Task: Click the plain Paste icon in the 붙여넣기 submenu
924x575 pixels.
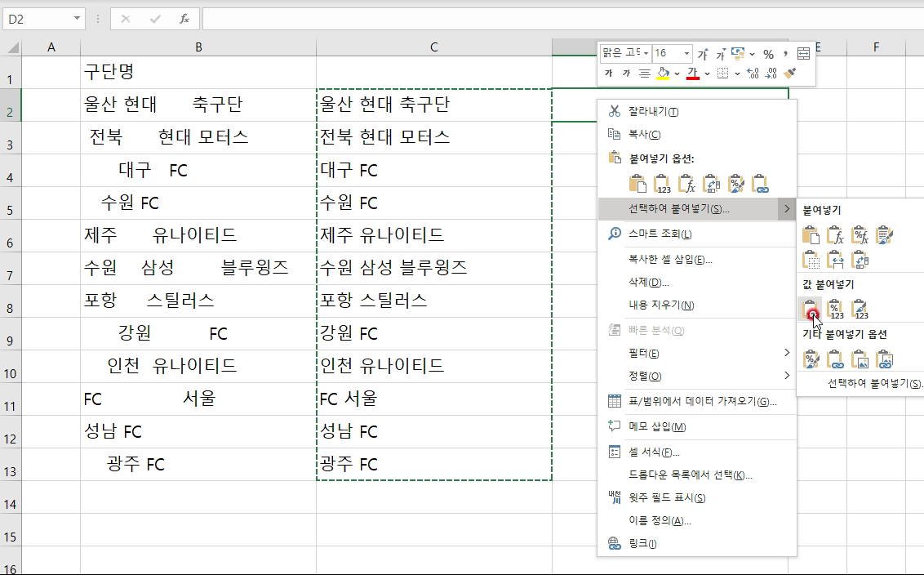Action: pos(811,235)
